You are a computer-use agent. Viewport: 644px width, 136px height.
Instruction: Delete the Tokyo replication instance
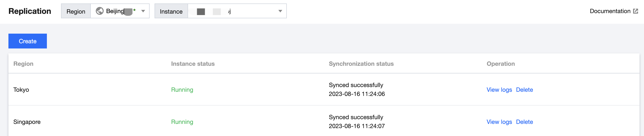click(524, 90)
